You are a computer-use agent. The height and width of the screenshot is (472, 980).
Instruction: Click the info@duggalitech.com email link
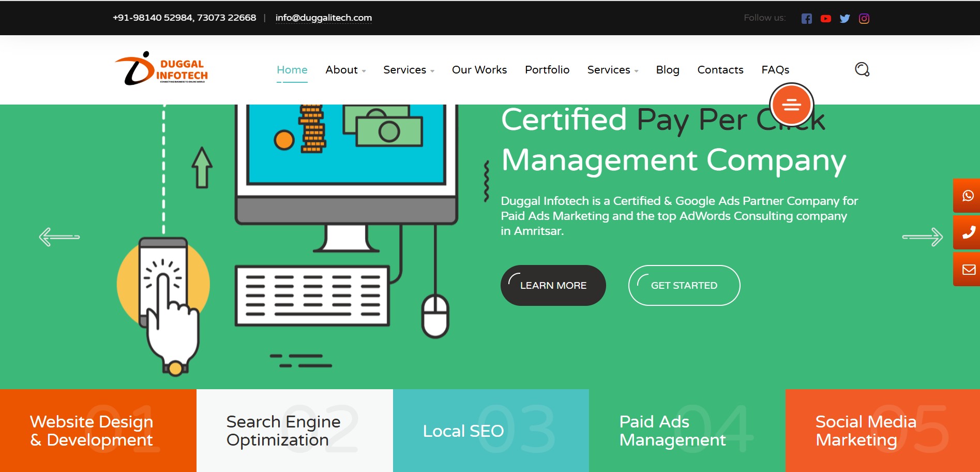click(323, 18)
